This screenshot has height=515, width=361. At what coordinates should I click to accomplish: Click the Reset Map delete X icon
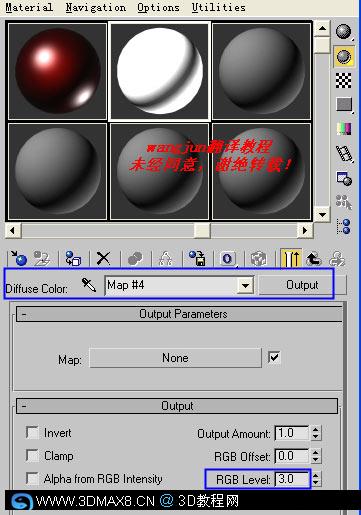click(104, 259)
